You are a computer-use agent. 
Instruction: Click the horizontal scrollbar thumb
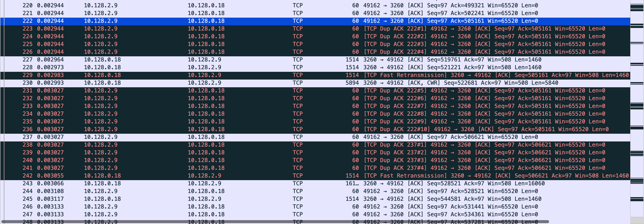(x=275, y=222)
